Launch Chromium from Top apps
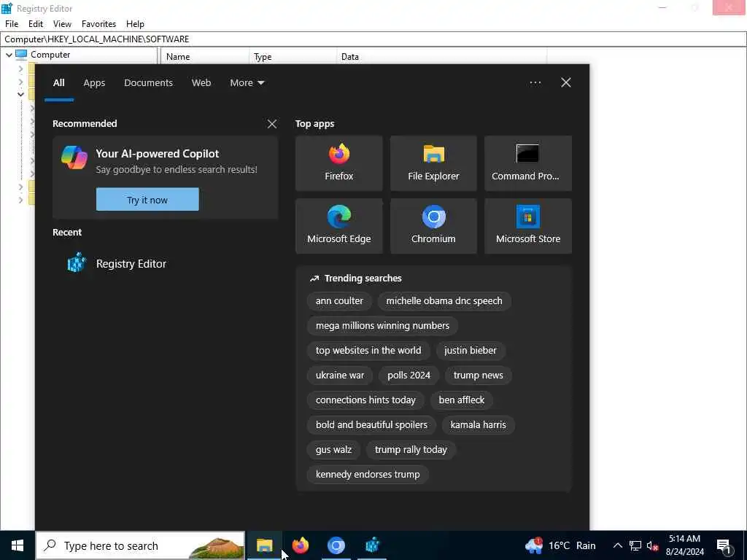This screenshot has width=747, height=560. click(x=433, y=226)
